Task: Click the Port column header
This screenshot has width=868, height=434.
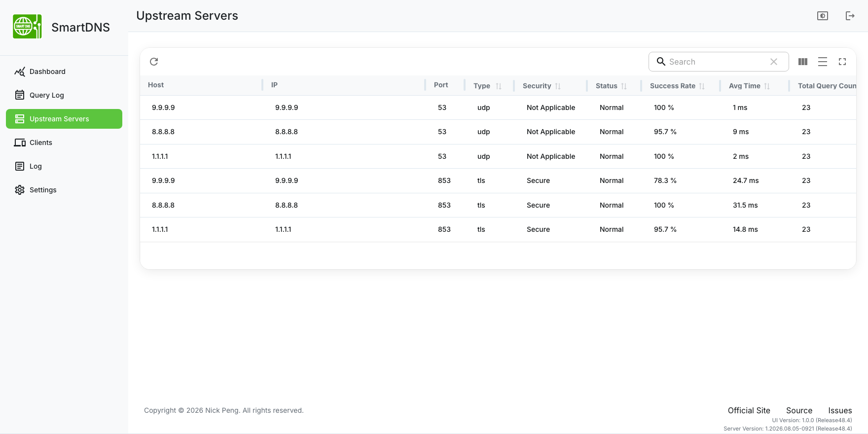Action: point(441,85)
